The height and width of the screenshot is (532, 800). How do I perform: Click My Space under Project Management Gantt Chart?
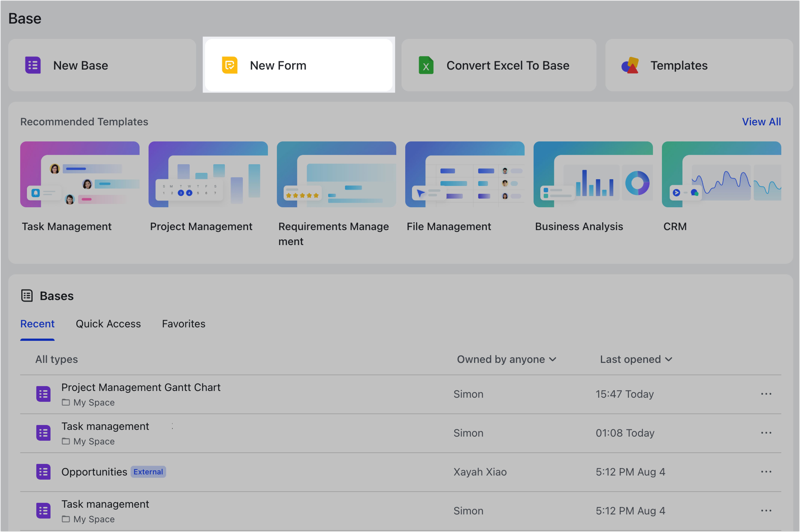(94, 402)
